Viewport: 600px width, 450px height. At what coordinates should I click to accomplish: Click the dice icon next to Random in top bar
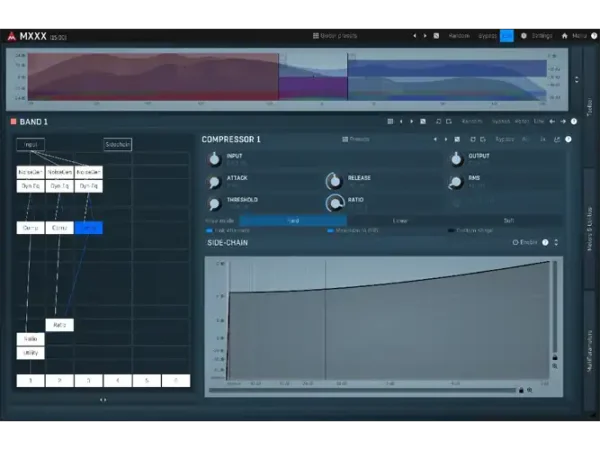coord(436,36)
